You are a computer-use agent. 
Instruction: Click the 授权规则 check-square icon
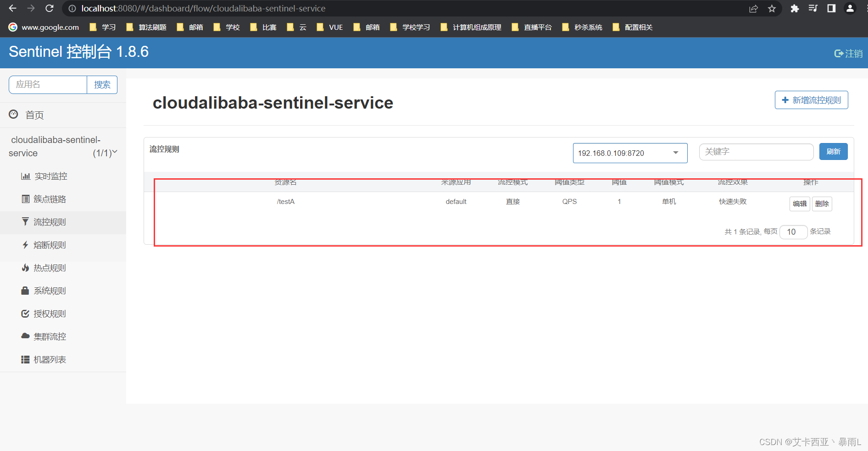click(26, 313)
